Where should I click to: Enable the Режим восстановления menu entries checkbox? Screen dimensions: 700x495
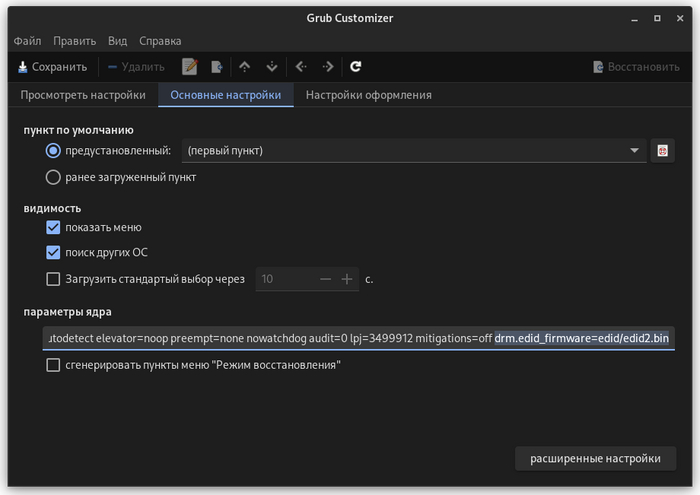click(54, 365)
